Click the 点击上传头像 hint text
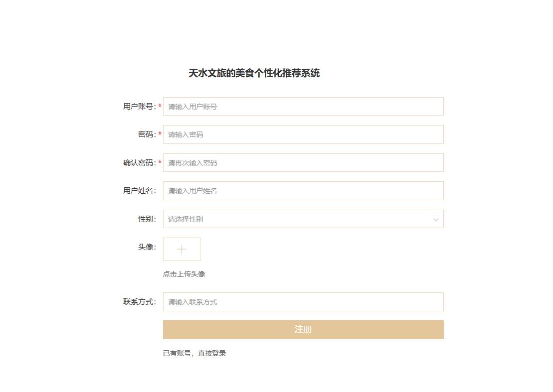The width and height of the screenshot is (553, 392). pos(184,274)
